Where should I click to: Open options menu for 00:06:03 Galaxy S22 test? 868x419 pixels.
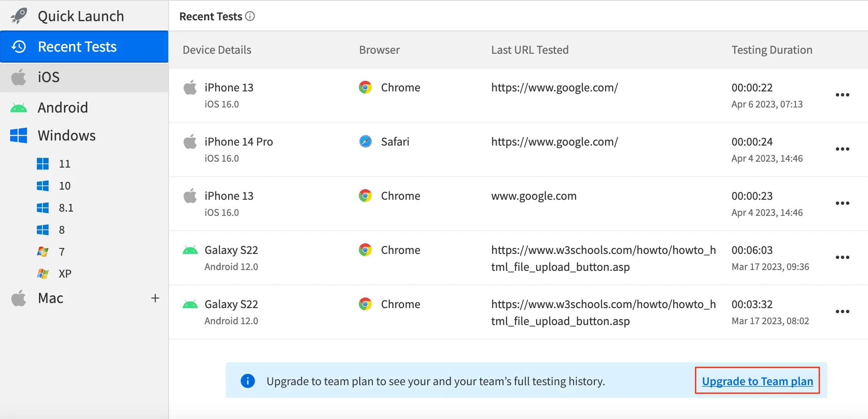[x=842, y=257]
